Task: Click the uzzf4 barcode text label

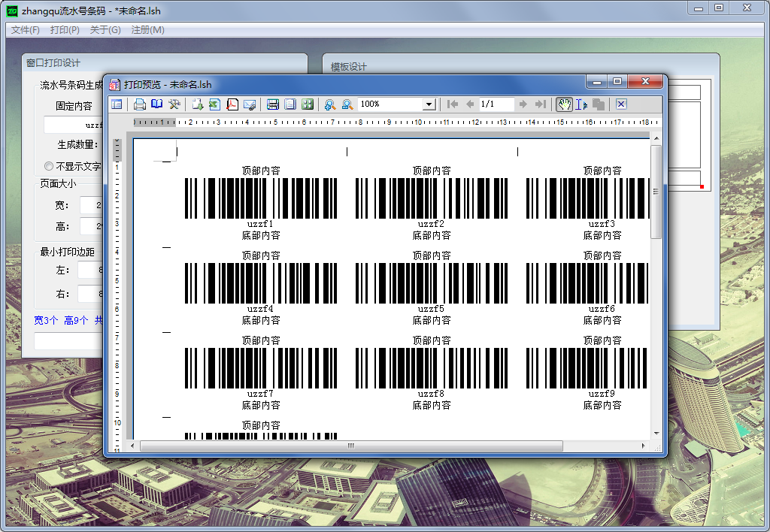Action: coord(260,309)
